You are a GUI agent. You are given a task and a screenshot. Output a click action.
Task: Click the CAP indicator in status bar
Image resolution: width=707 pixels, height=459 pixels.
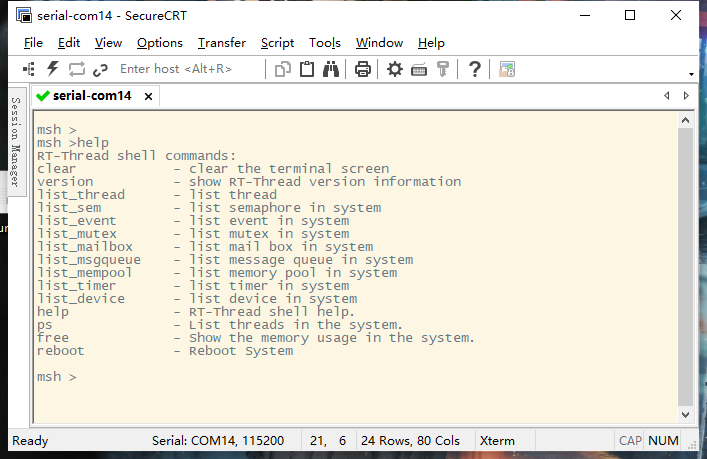tap(630, 441)
